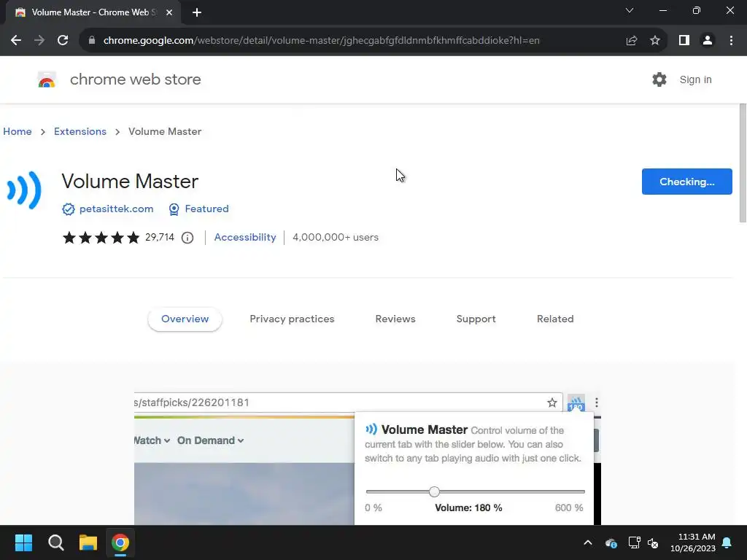
Task: Open the tab search chevron
Action: click(x=630, y=10)
